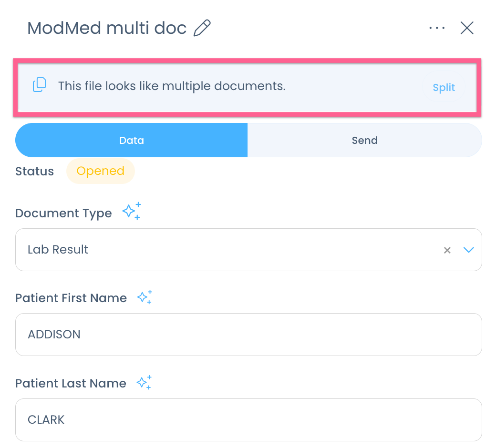Switch to the Data tab
496x448 pixels.
(132, 140)
